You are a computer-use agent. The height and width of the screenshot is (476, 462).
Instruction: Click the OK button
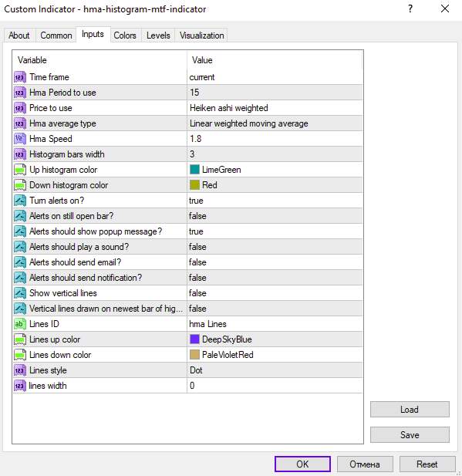[302, 464]
